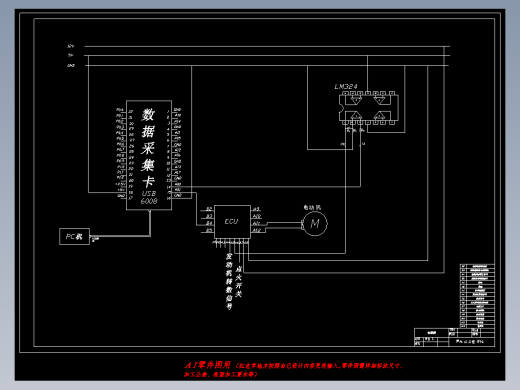Click the 点火开关 vertical label
This screenshot has height=390, width=520.
(239, 281)
